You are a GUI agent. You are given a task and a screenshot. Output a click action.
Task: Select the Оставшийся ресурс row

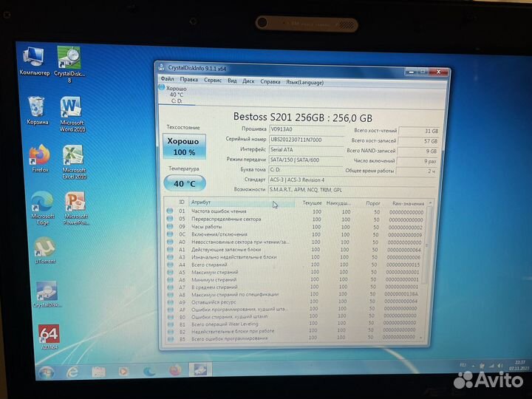[x=293, y=301]
